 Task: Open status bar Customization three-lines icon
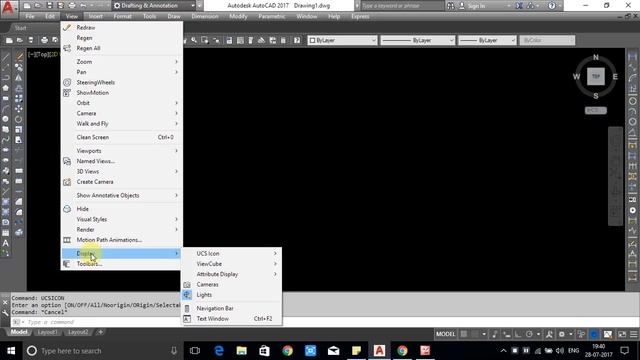[x=633, y=334]
